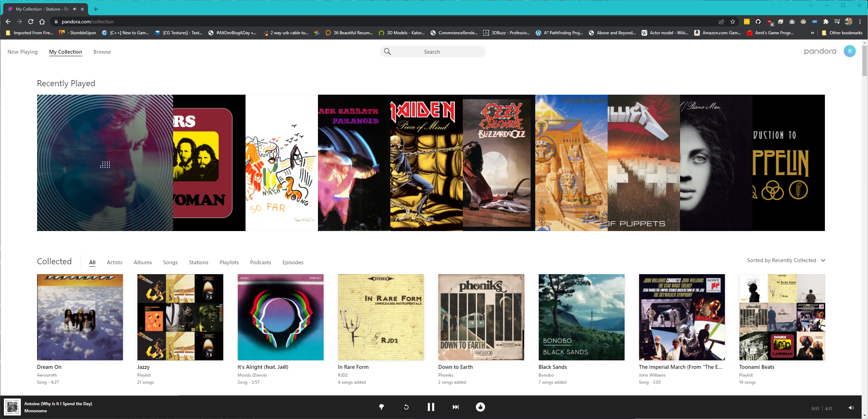Play Iron Maiden Piece of Mind station
This screenshot has width=868, height=419.
(426, 163)
